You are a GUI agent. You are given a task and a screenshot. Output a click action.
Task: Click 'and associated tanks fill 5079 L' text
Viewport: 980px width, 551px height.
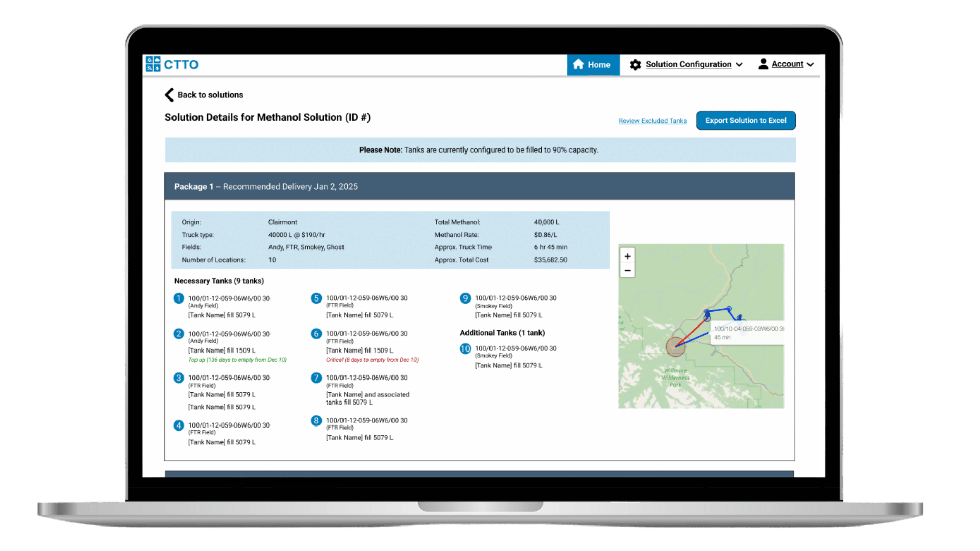[x=367, y=399]
